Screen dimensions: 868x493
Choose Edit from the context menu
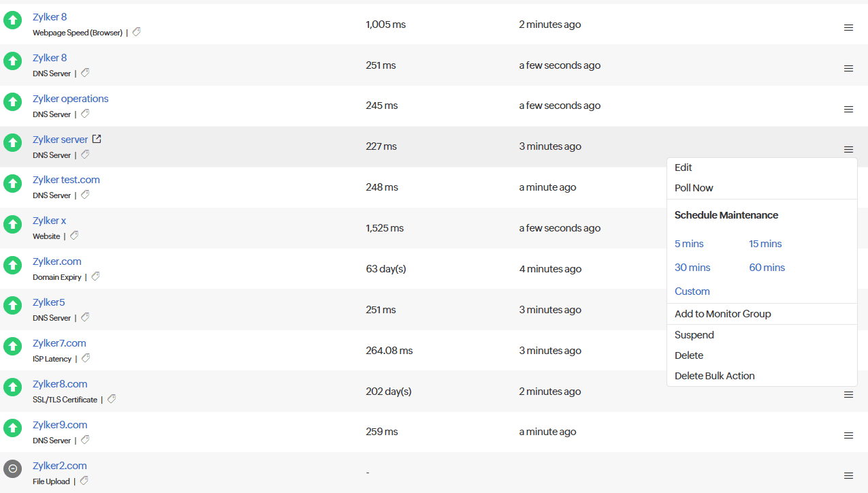[683, 168]
